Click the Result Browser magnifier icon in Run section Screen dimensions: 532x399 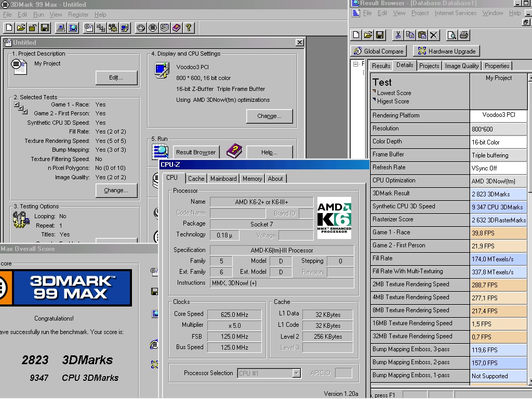[x=160, y=151]
